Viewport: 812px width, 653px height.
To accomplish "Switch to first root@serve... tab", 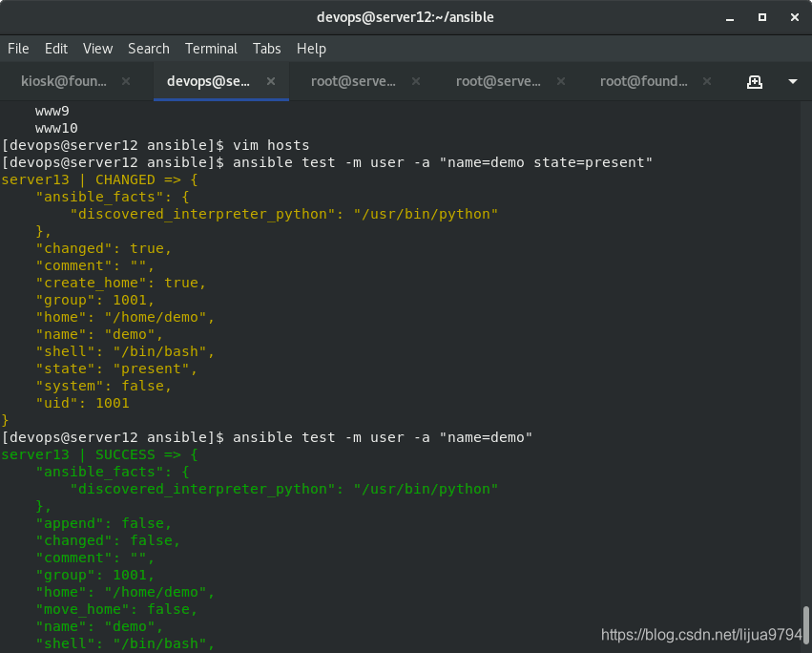I will [x=353, y=81].
